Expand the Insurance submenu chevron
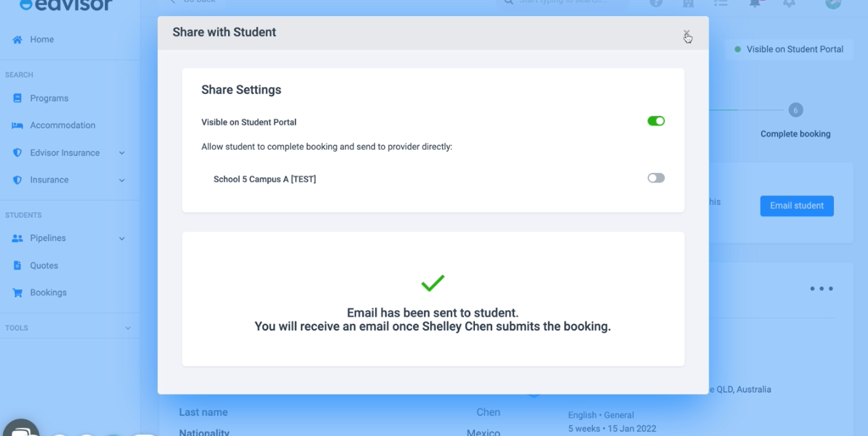This screenshot has height=436, width=868. pyautogui.click(x=122, y=181)
